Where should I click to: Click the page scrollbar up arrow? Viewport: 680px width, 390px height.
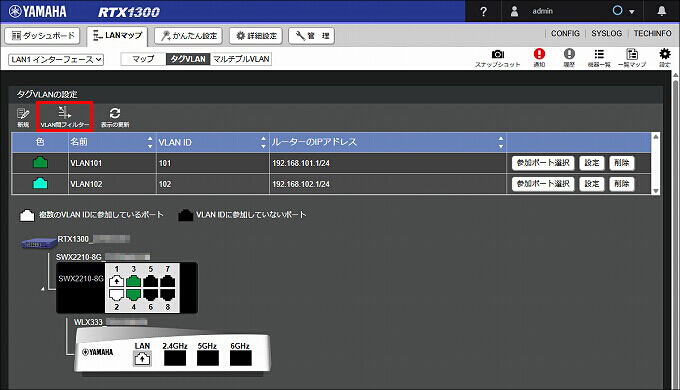[676, 75]
